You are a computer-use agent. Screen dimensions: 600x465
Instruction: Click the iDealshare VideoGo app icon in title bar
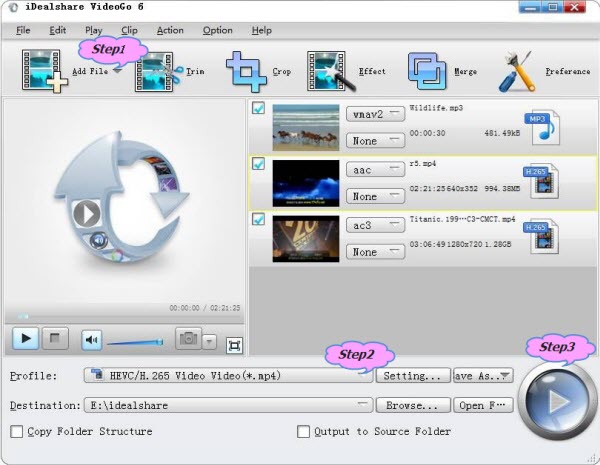(x=14, y=8)
